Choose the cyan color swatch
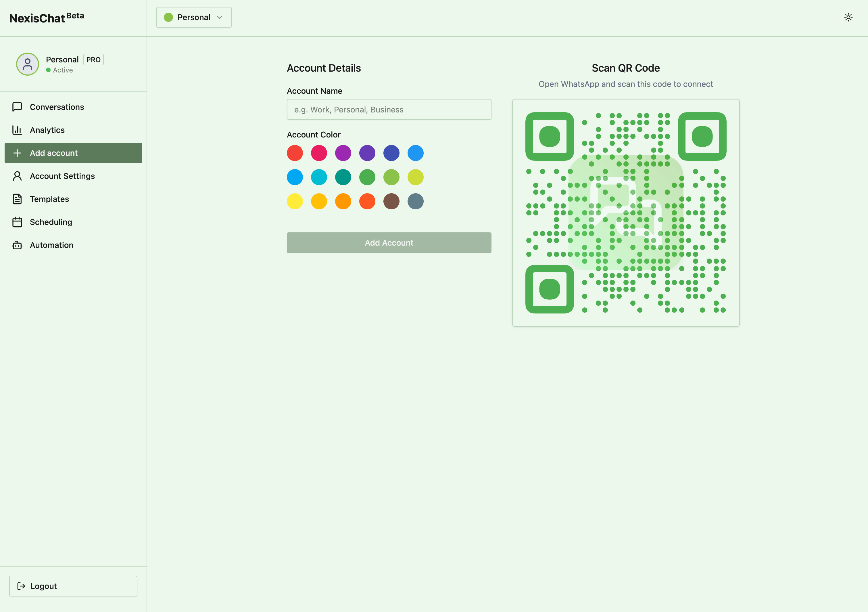Screen dimensions: 868x612 pos(319,177)
